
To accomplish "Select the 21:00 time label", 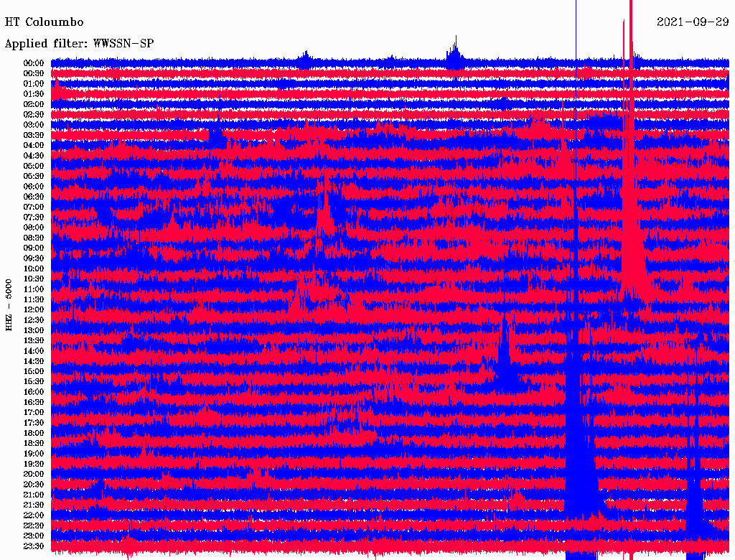I will point(34,495).
